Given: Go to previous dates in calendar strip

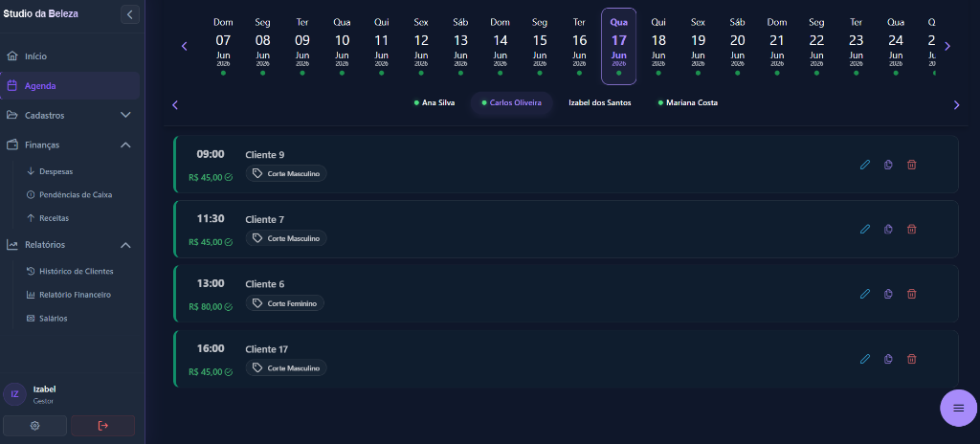Looking at the screenshot, I should click(184, 46).
